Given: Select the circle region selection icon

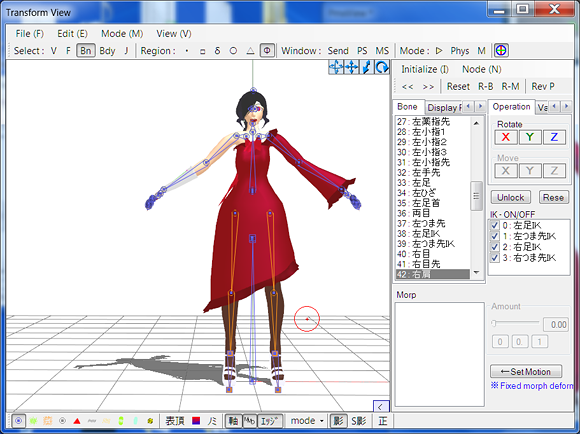Looking at the screenshot, I should [x=233, y=51].
